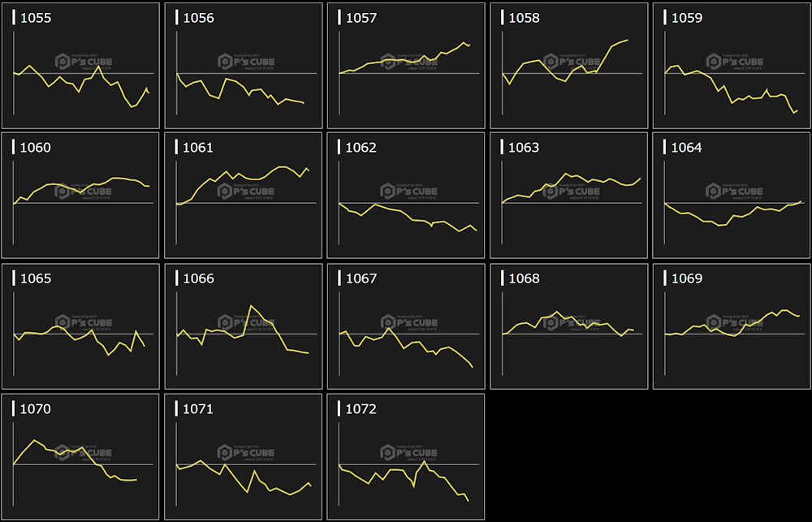Click the 1058 graph thumbnail
This screenshot has height=522, width=812.
coord(568,66)
